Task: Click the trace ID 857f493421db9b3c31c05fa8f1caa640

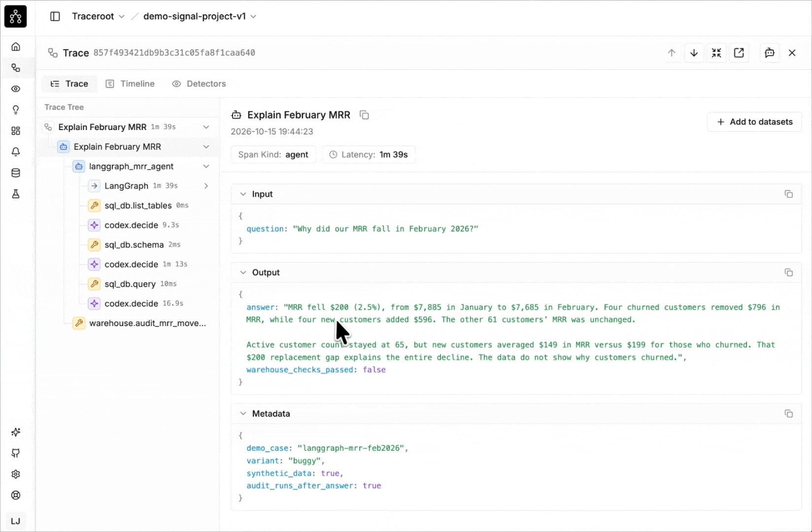Action: click(174, 53)
